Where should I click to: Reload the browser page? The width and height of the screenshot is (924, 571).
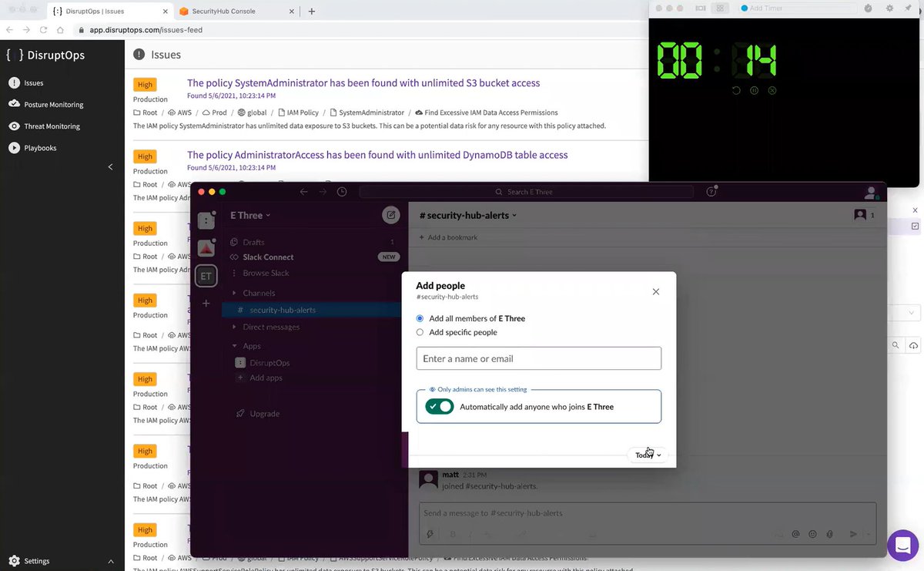[43, 30]
